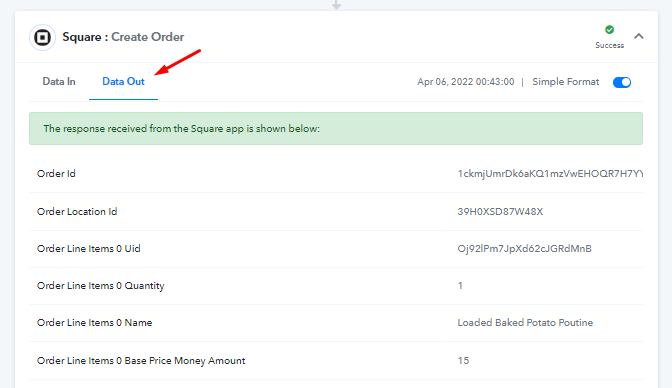Select the Loaded Baked Potato Poutine value
The width and height of the screenshot is (672, 388).
[x=525, y=323]
